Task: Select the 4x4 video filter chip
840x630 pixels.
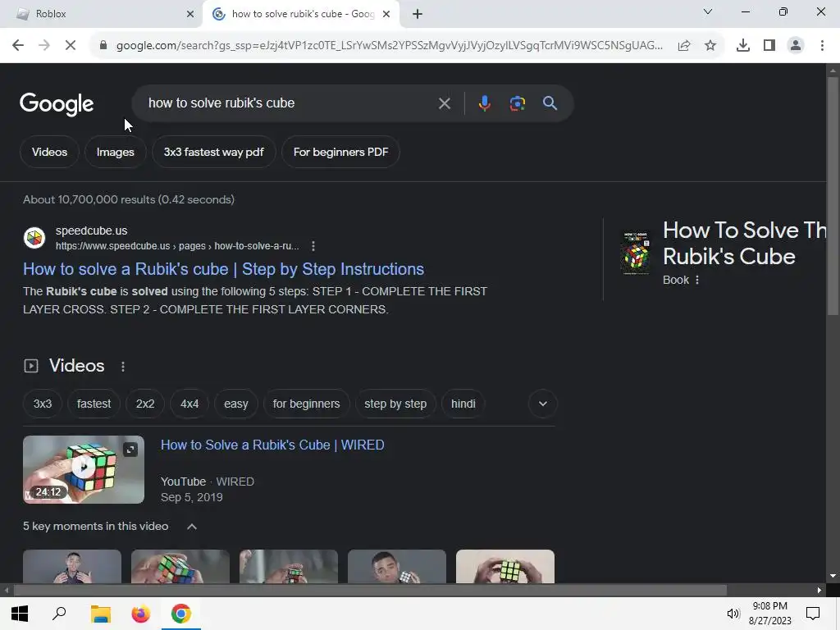Action: pyautogui.click(x=189, y=404)
